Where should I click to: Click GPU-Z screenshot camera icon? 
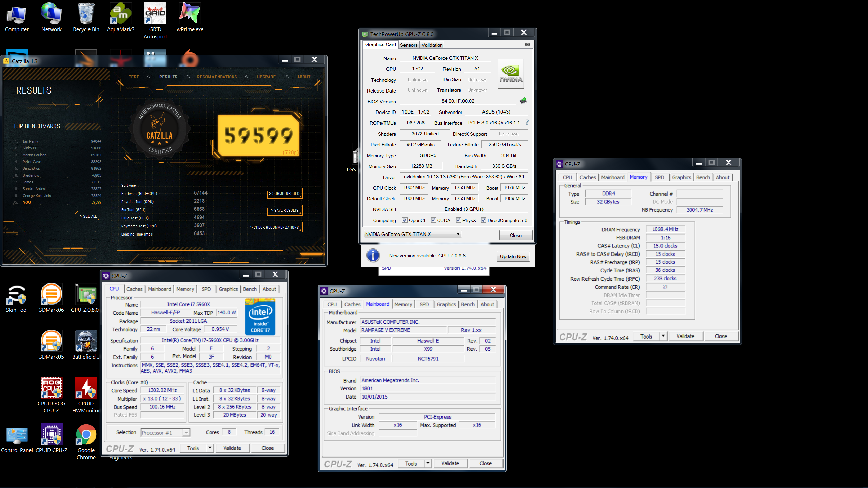point(528,44)
